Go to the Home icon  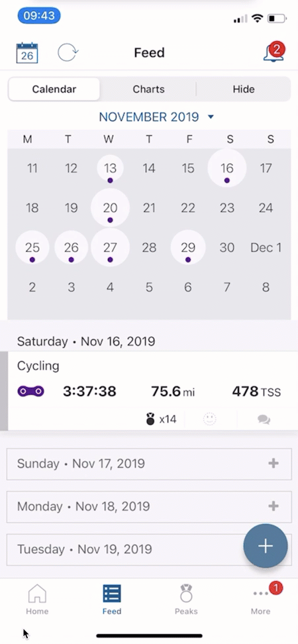(37, 599)
